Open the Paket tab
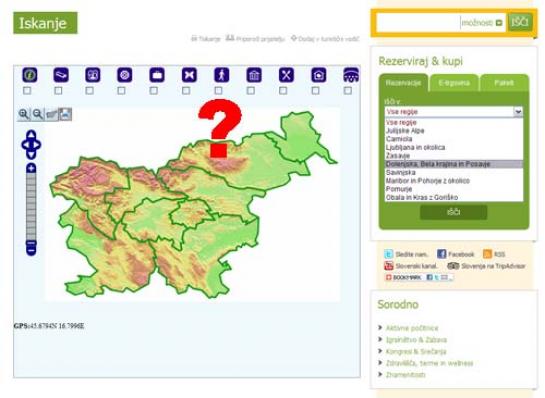545x398 pixels. click(504, 83)
